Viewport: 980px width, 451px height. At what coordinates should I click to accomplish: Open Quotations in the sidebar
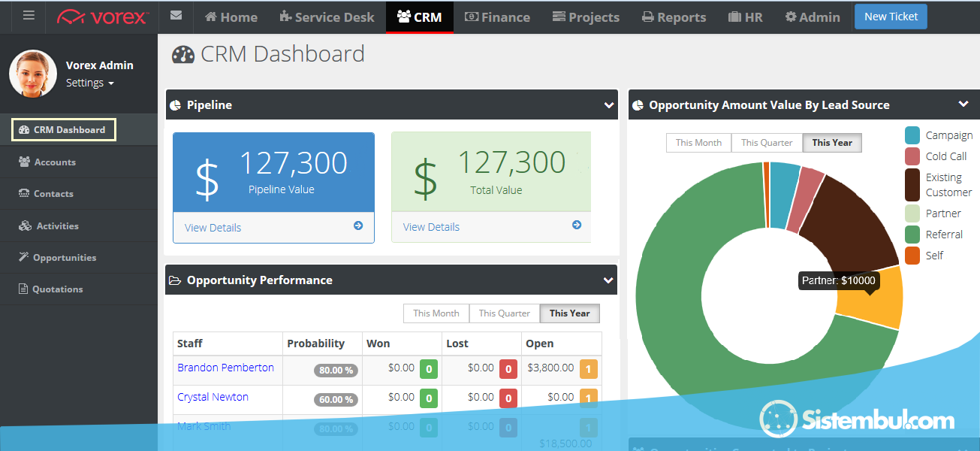pyautogui.click(x=57, y=289)
